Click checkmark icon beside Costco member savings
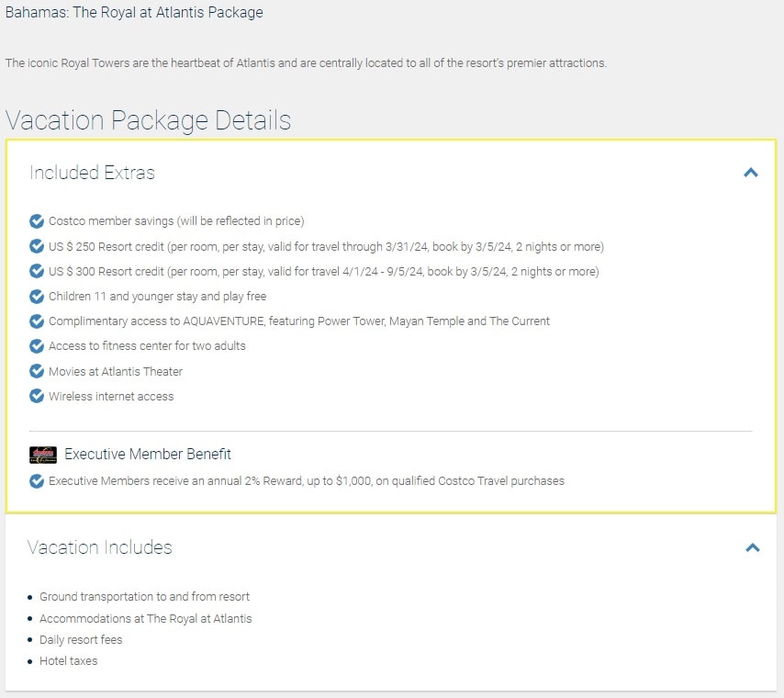This screenshot has width=784, height=698. click(x=37, y=221)
